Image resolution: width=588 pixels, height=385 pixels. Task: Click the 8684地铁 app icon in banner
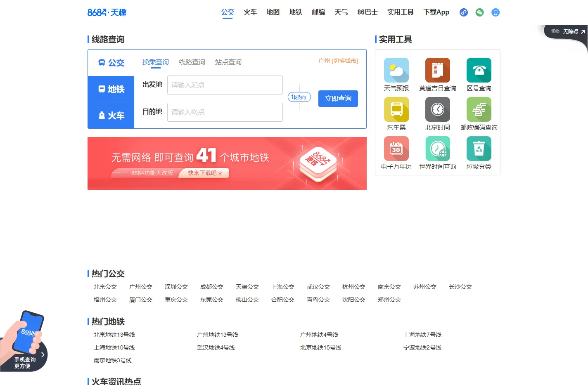coord(318,164)
